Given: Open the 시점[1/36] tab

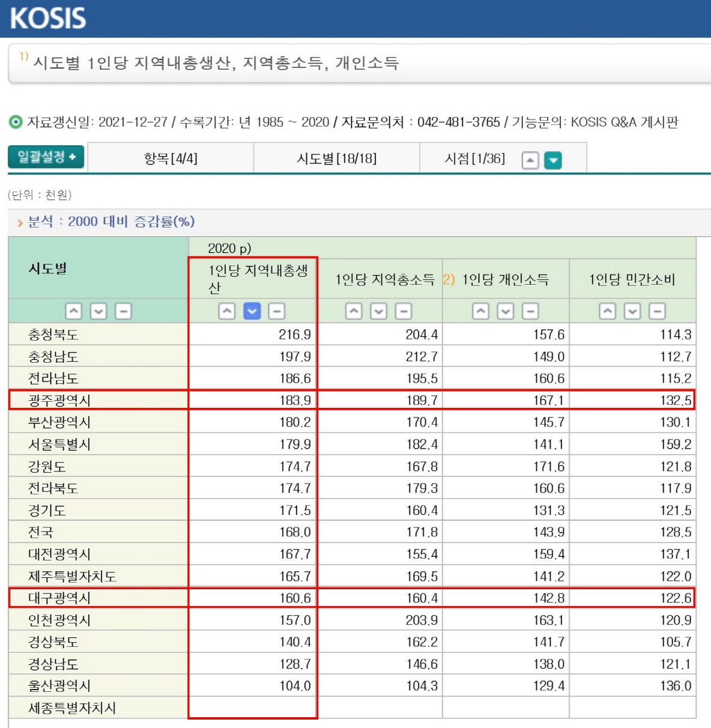Looking at the screenshot, I should coord(474,159).
